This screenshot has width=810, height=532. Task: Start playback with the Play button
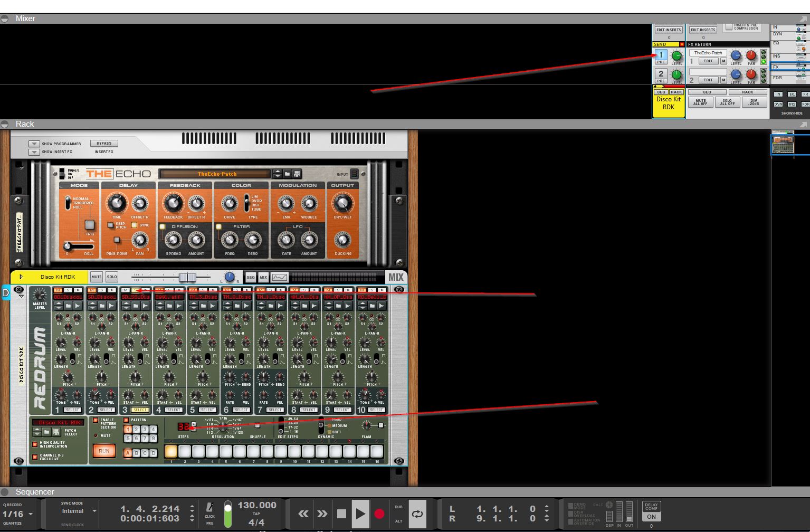pos(360,514)
